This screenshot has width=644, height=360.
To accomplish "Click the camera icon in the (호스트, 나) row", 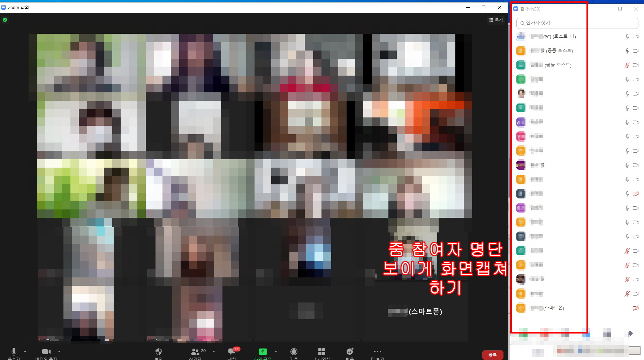I will [636, 37].
